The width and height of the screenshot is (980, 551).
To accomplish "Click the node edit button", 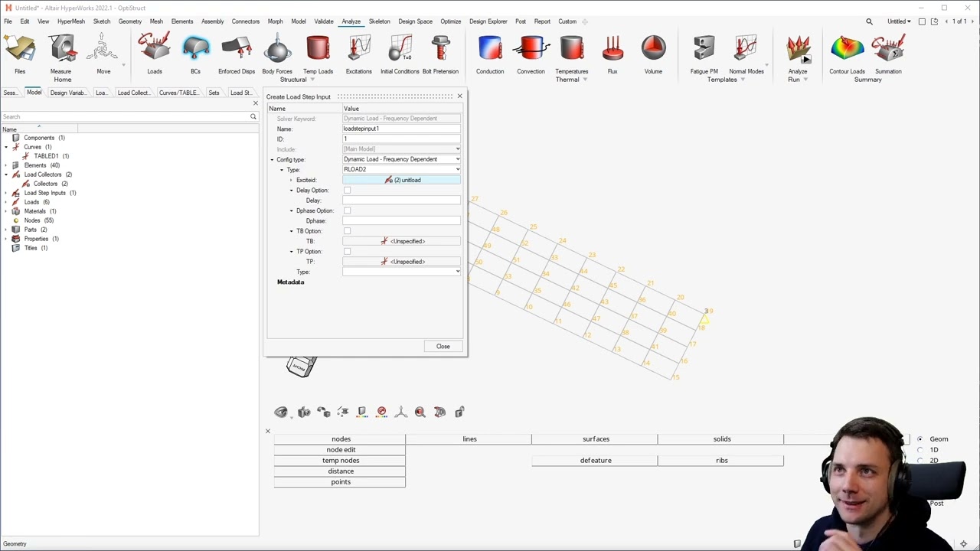I will pyautogui.click(x=341, y=450).
